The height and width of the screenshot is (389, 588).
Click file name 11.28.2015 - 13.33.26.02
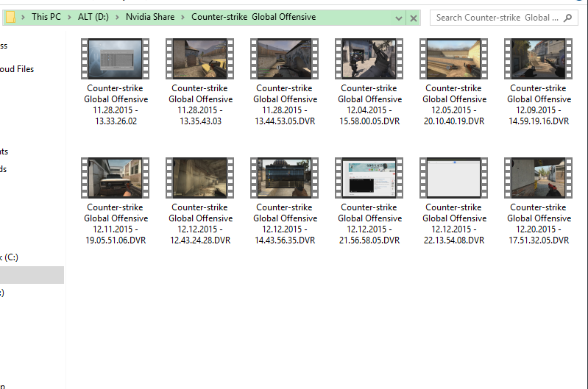(x=116, y=104)
